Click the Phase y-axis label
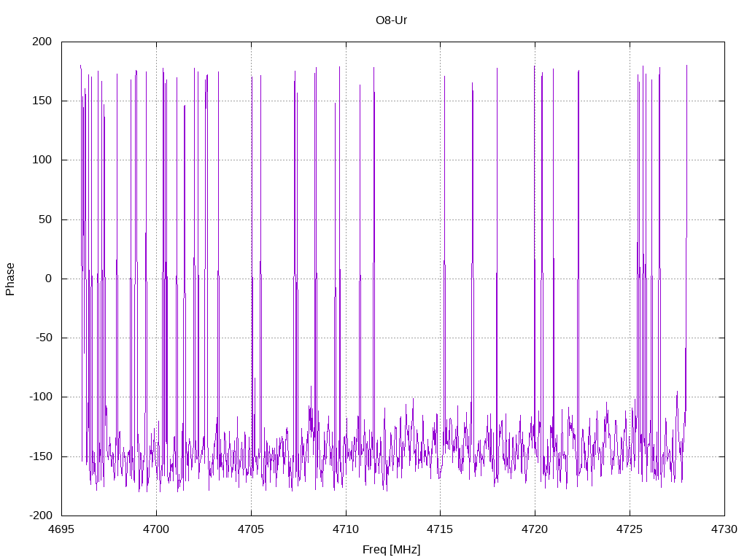Viewport: 747px width, 560px height. [x=10, y=279]
